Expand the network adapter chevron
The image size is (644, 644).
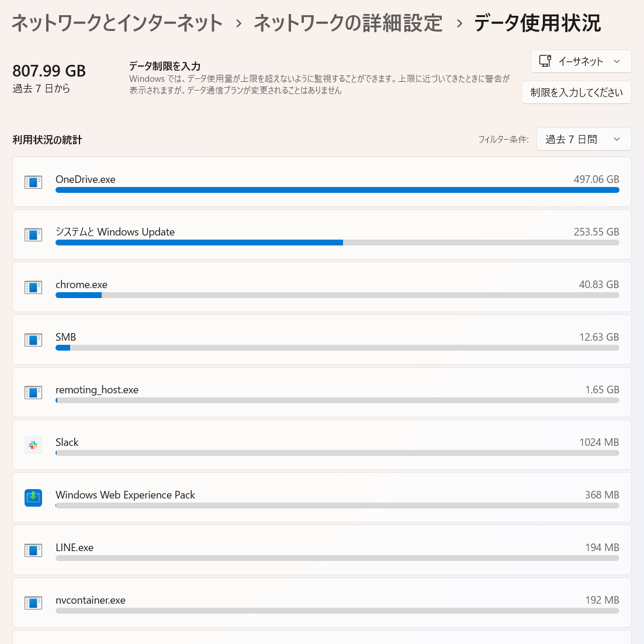617,61
